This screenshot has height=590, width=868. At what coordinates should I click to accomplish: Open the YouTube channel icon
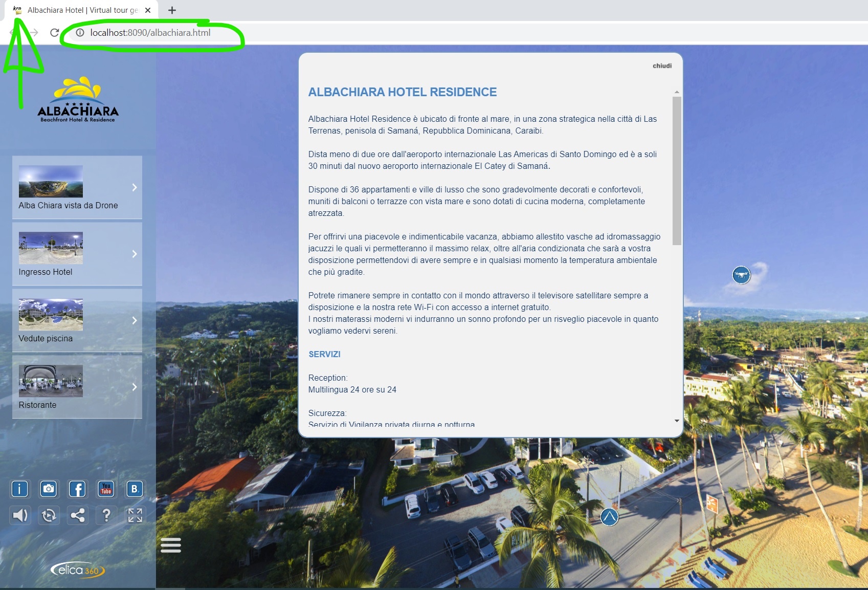pyautogui.click(x=106, y=489)
